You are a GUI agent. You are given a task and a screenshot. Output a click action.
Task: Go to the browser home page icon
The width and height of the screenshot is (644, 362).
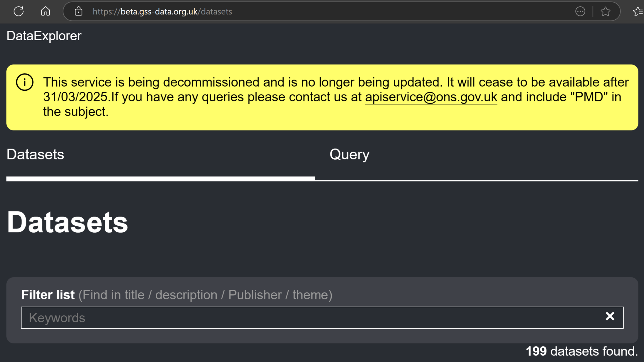point(46,12)
